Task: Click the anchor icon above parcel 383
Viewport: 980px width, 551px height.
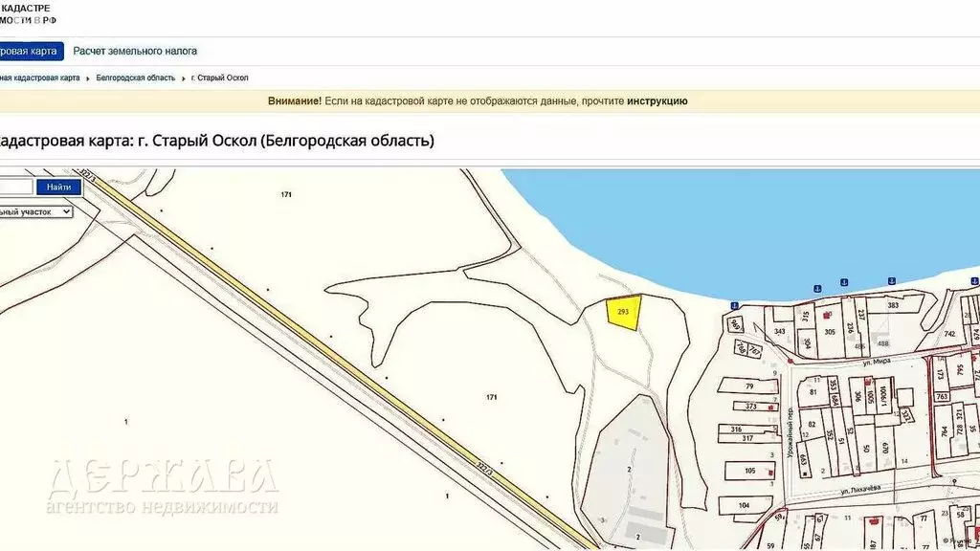Action: pos(892,281)
